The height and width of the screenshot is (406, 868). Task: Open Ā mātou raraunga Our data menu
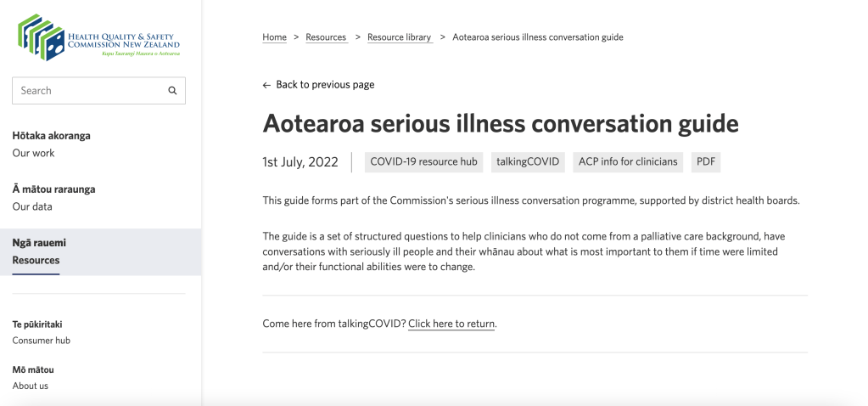pos(53,198)
